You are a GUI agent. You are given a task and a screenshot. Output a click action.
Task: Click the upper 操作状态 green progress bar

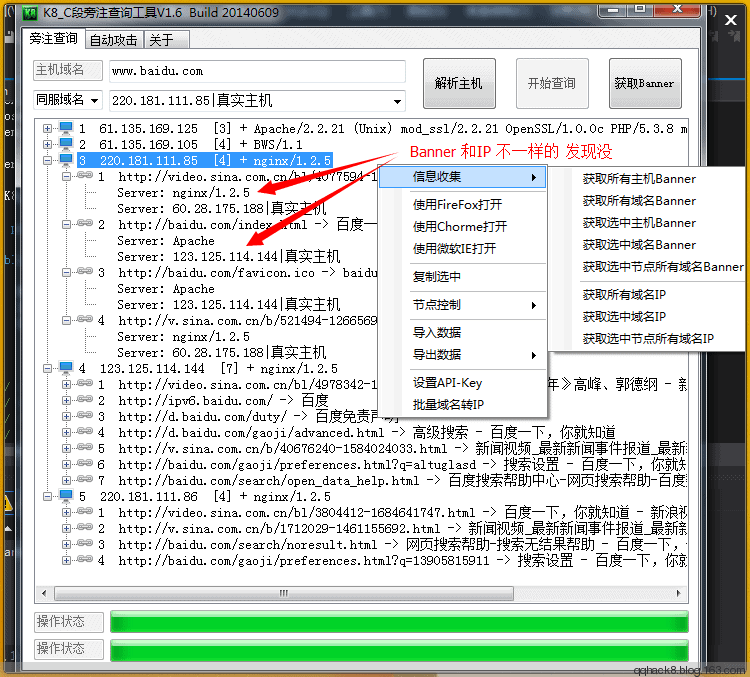point(399,622)
